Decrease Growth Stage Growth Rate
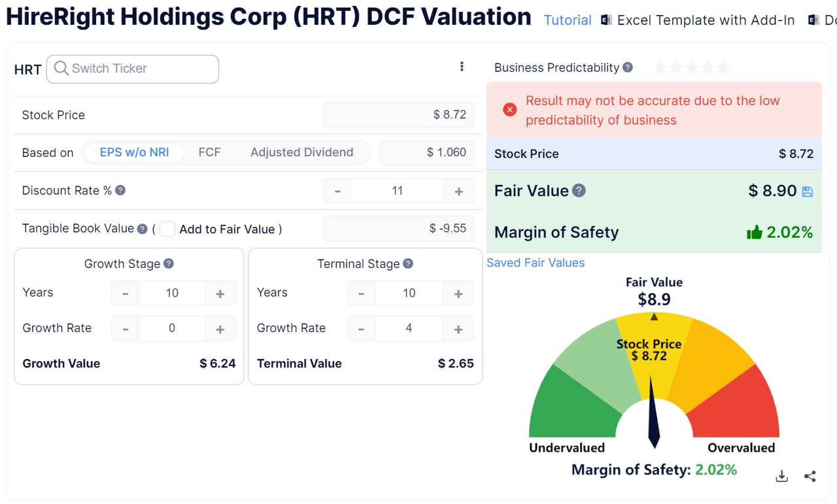837x504 pixels. click(x=126, y=329)
